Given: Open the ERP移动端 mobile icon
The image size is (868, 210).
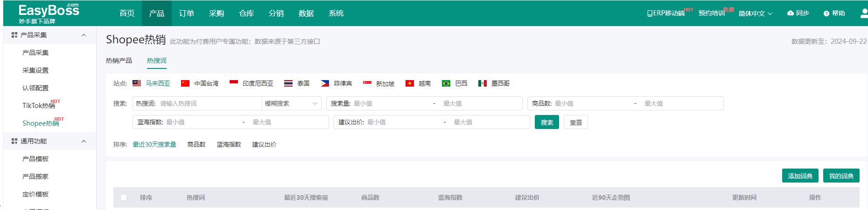Looking at the screenshot, I should pyautogui.click(x=650, y=14).
